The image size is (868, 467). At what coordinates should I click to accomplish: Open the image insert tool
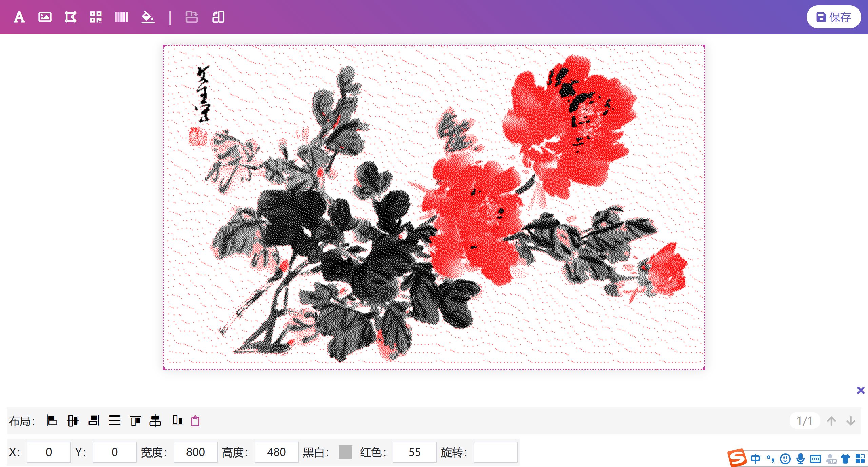(45, 17)
